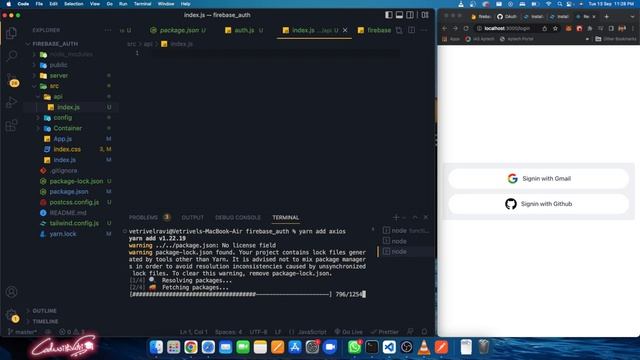Image resolution: width=640 pixels, height=360 pixels.
Task: Click Signin with Gmail button in browser
Action: (x=538, y=178)
